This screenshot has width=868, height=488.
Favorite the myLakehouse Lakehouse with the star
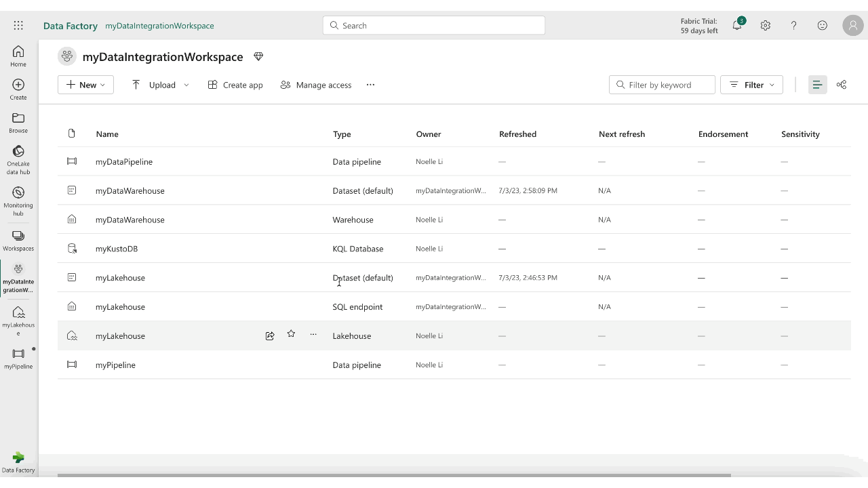point(291,334)
